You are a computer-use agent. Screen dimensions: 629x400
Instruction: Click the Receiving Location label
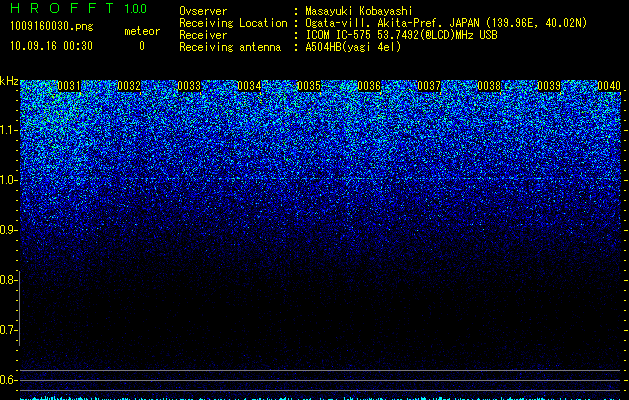pos(233,23)
